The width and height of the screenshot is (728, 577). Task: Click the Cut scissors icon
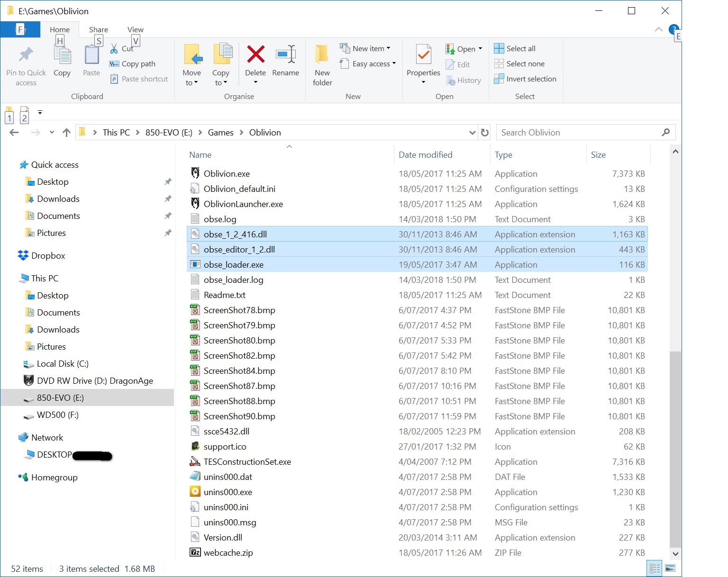point(114,48)
